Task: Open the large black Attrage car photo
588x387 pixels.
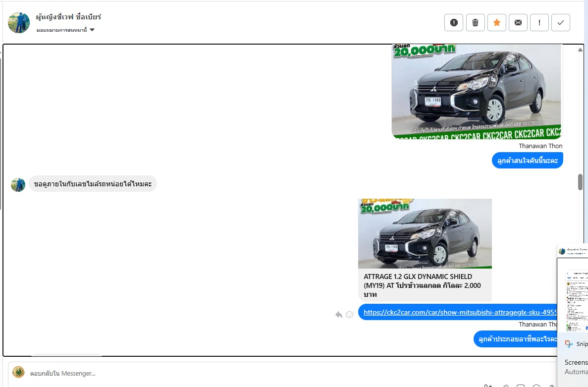Action: tap(476, 92)
